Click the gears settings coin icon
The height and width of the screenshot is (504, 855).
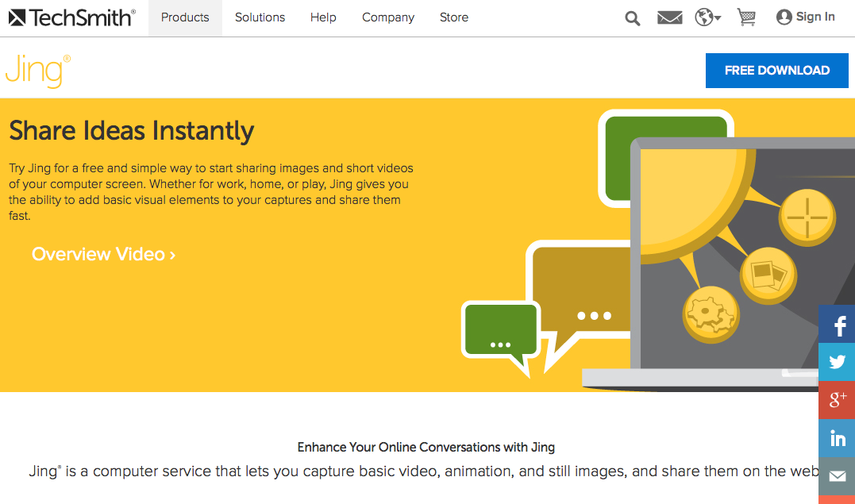coord(711,315)
